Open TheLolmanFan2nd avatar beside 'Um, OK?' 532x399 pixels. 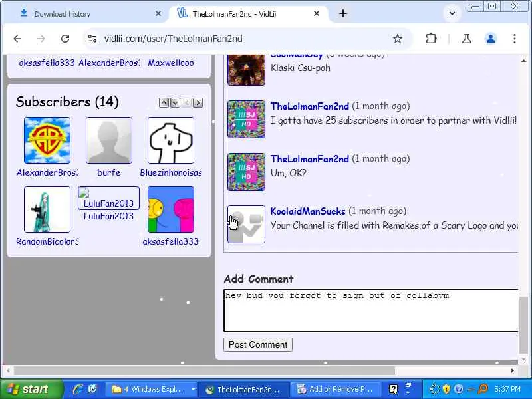pos(246,172)
